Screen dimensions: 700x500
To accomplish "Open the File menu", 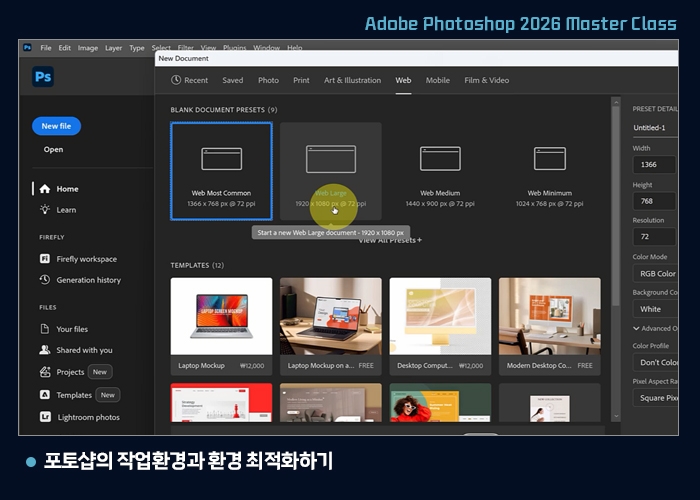I will (46, 48).
